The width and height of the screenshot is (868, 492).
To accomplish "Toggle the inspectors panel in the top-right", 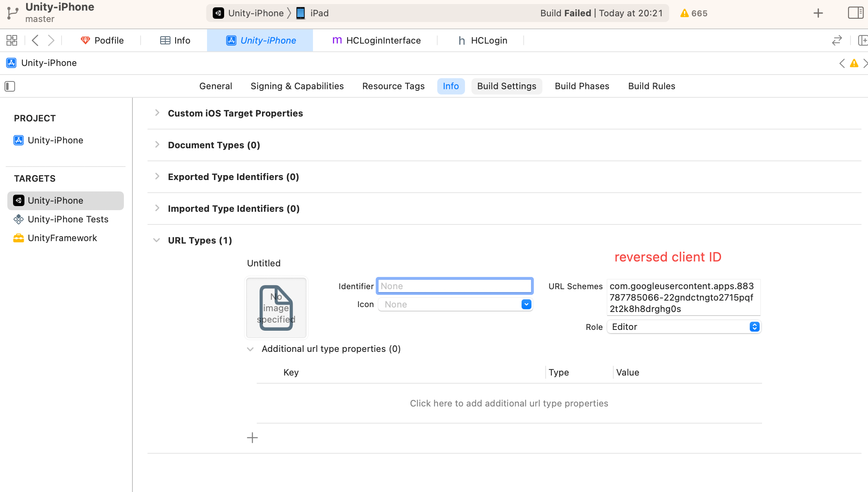I will tap(855, 13).
